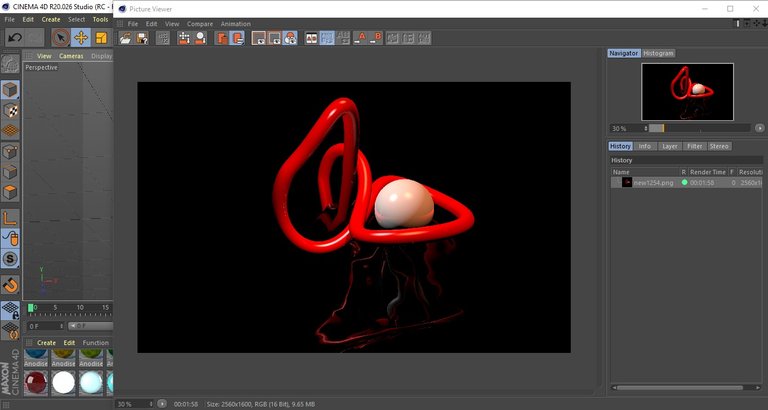The image size is (768, 410).
Task: Click horizontal scrollbar under History list
Action: [x=679, y=388]
